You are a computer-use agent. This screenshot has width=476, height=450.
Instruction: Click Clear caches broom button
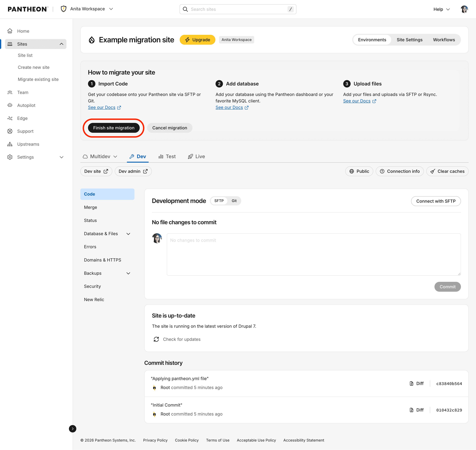(x=447, y=171)
